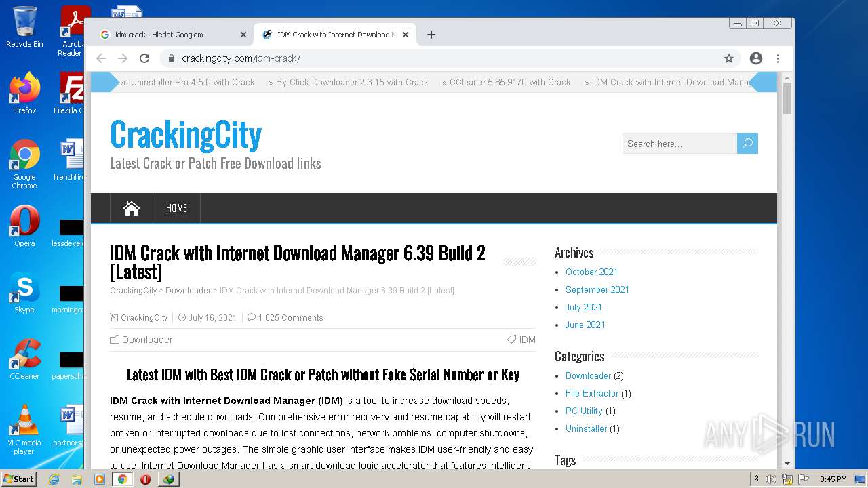Viewport: 868px width, 488px height.
Task: Close the idm crack Google tab
Action: point(243,35)
